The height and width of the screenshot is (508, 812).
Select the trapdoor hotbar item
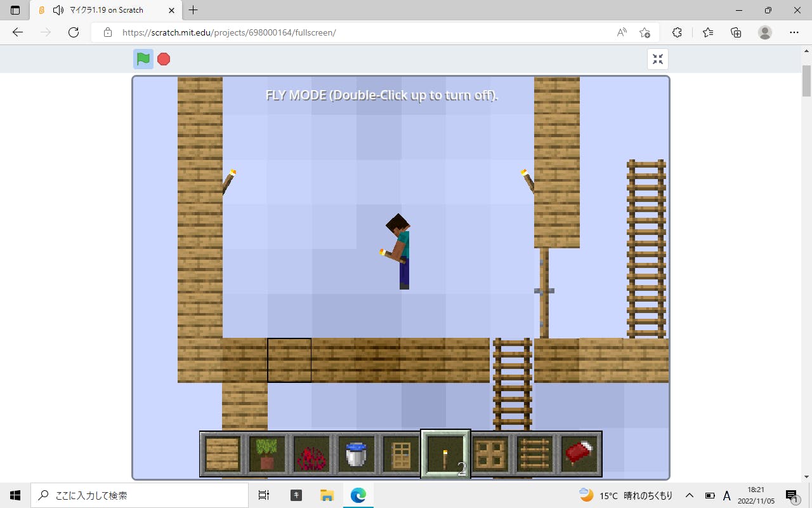(x=490, y=454)
